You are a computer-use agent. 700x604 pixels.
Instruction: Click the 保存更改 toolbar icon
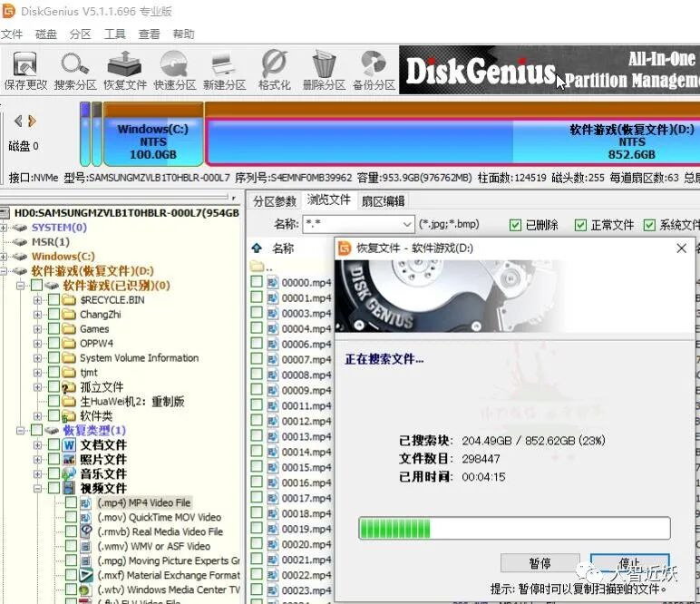[25, 71]
